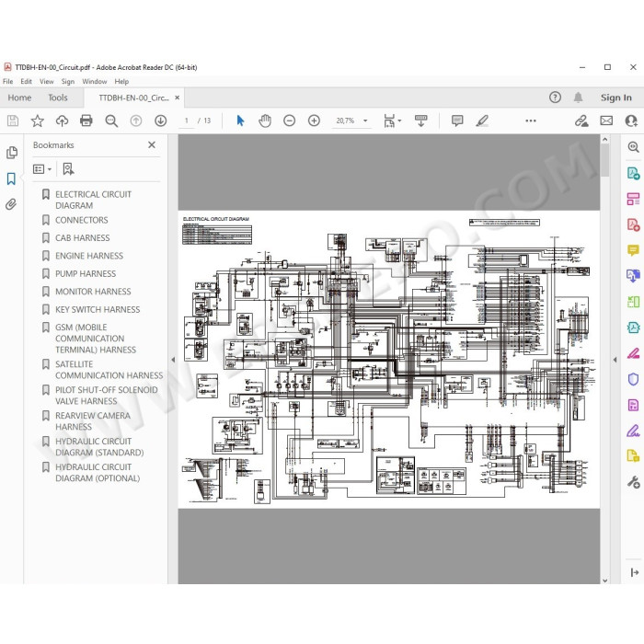644x644 pixels.
Task: Click the cloud upload icon
Action: click(x=62, y=121)
